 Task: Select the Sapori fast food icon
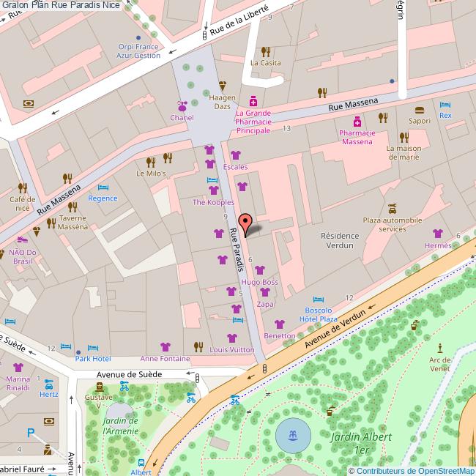point(420,109)
